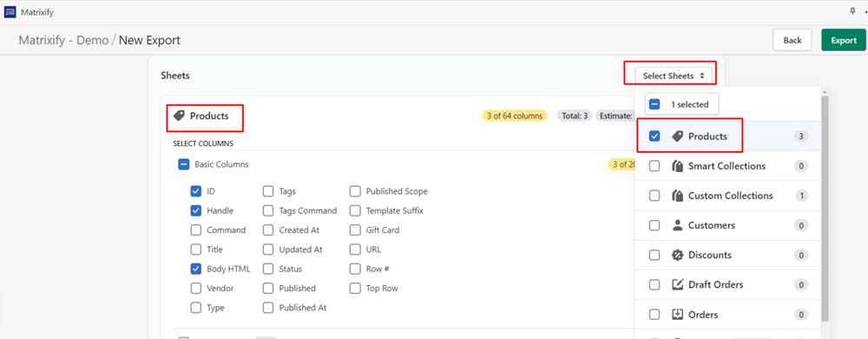Click the green Export button
This screenshot has height=339, width=868.
844,40
